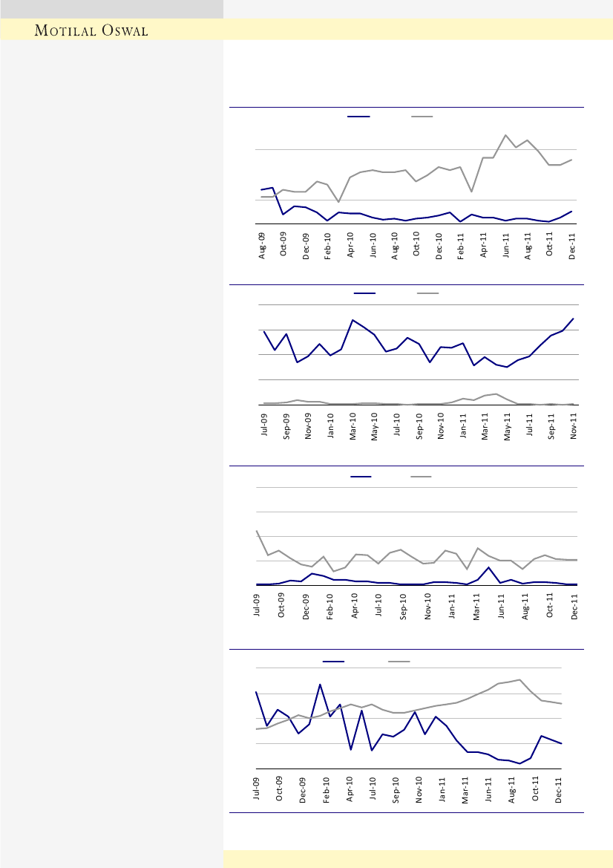Click the gray legend swatch in bottom chart
The width and height of the screenshot is (613, 868).
point(399,660)
